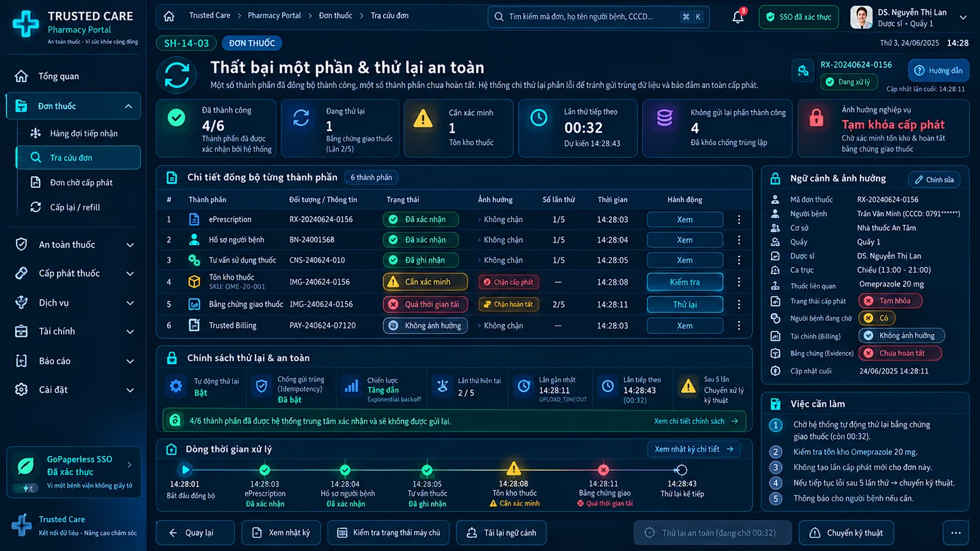Expand the Dịch vụ sidebar menu
This screenshot has width=980, height=551.
pyautogui.click(x=130, y=303)
